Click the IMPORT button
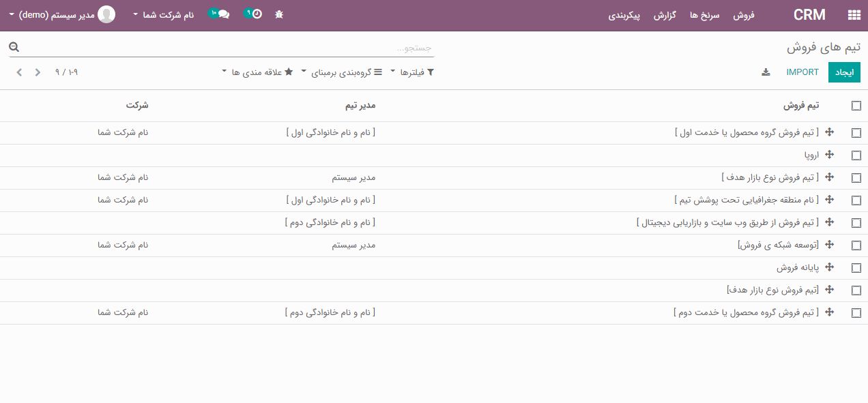 (802, 72)
